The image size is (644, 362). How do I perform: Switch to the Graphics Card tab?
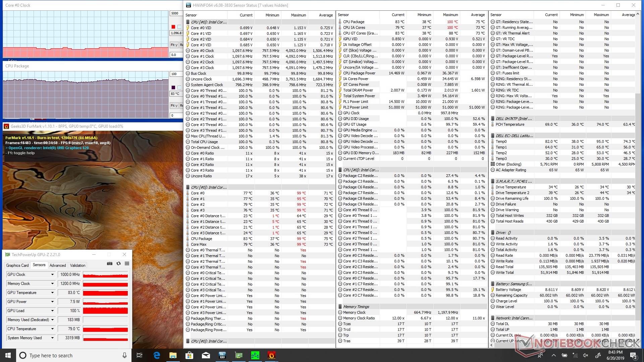17,265
